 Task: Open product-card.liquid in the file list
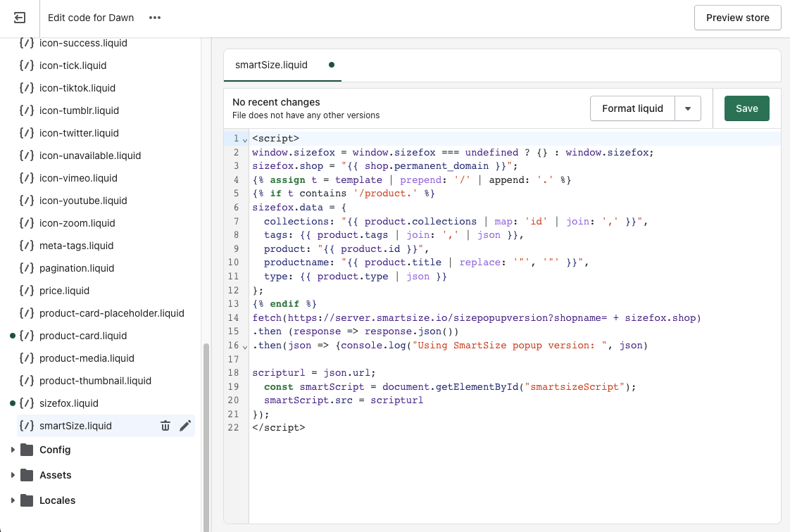(83, 336)
